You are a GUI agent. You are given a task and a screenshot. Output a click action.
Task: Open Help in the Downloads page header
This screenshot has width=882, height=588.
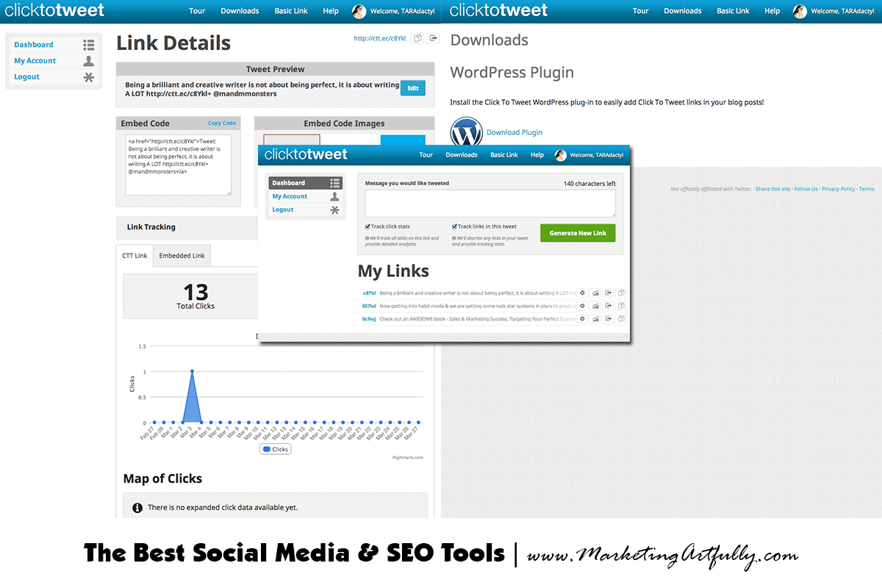coord(772,11)
